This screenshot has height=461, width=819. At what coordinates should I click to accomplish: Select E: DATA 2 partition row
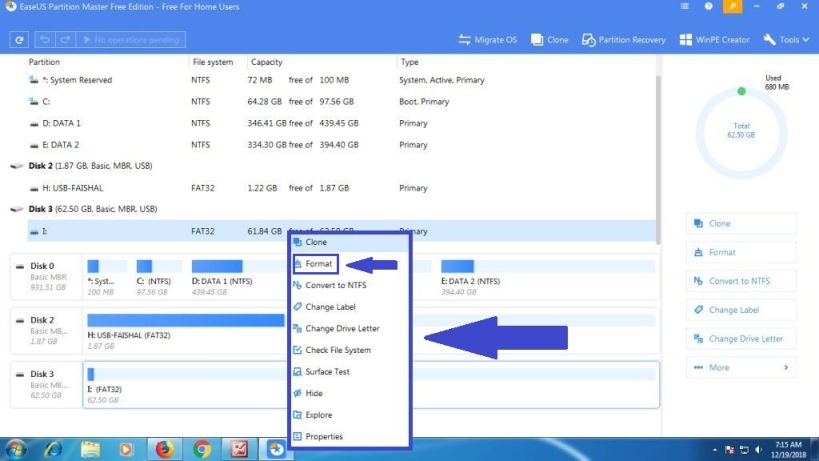(342, 145)
